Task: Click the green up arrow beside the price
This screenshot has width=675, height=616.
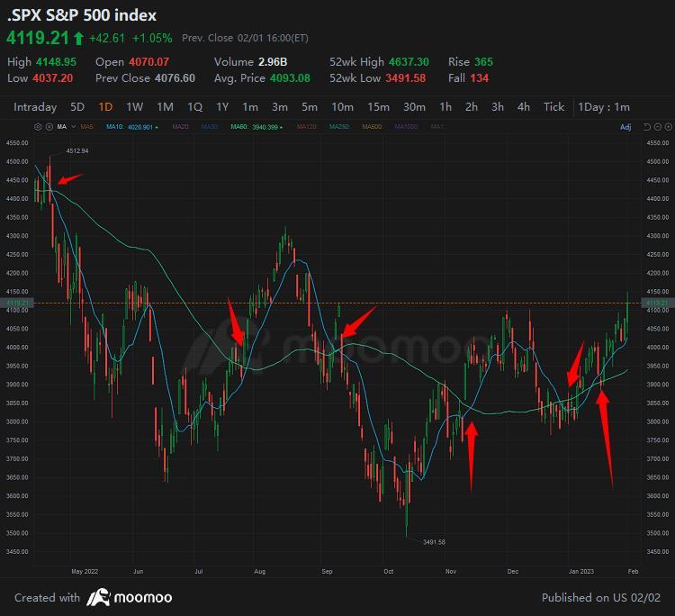Action: coord(78,38)
